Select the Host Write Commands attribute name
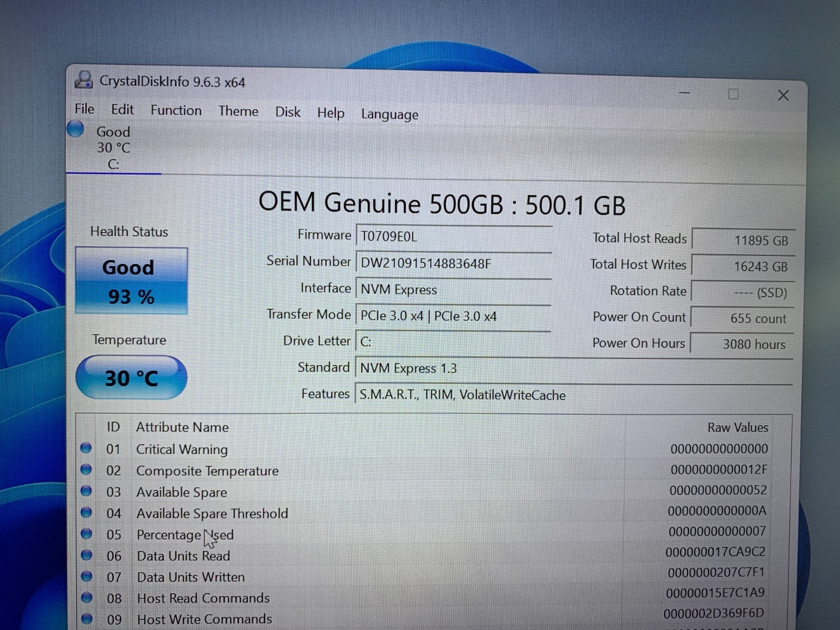840x630 pixels. click(204, 619)
